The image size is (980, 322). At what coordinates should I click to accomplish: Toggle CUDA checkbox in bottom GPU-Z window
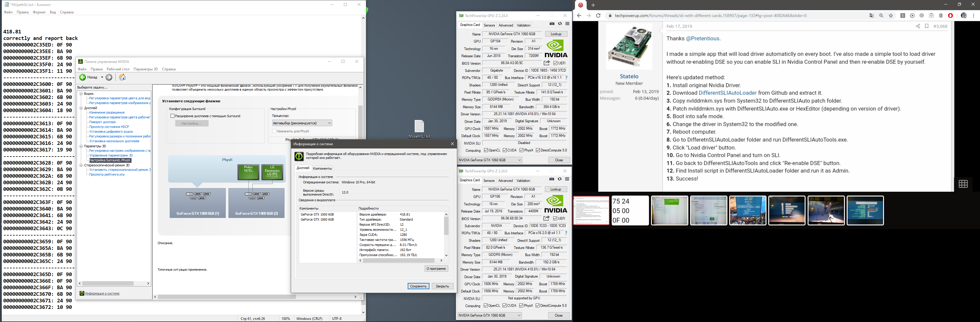(x=504, y=305)
